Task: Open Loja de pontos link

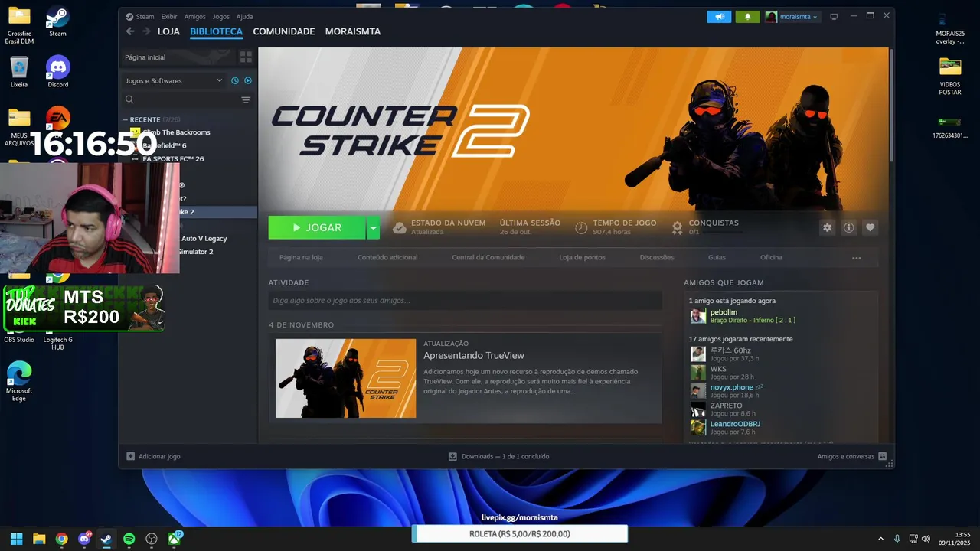Action: [582, 257]
